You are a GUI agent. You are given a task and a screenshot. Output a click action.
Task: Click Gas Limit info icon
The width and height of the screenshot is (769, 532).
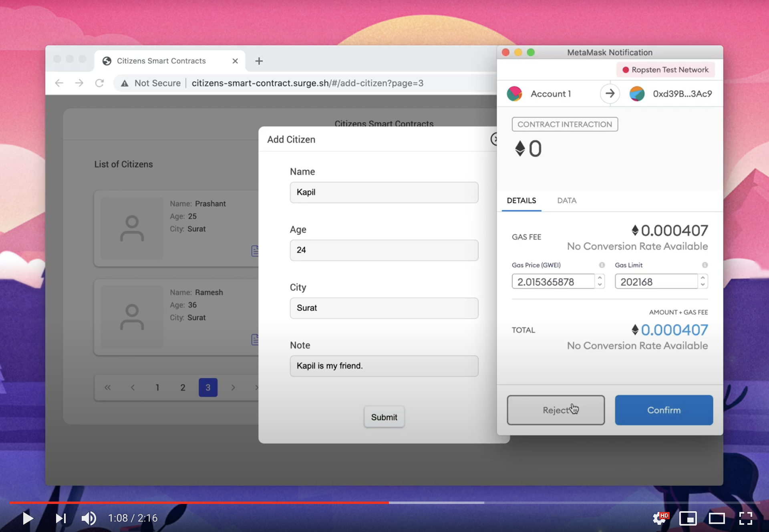pos(705,265)
